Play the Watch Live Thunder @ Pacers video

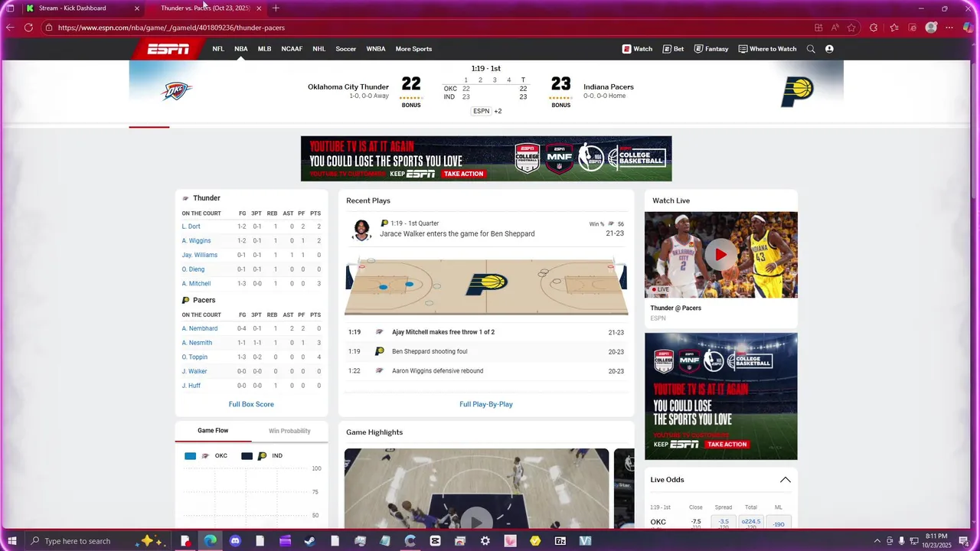pyautogui.click(x=720, y=255)
